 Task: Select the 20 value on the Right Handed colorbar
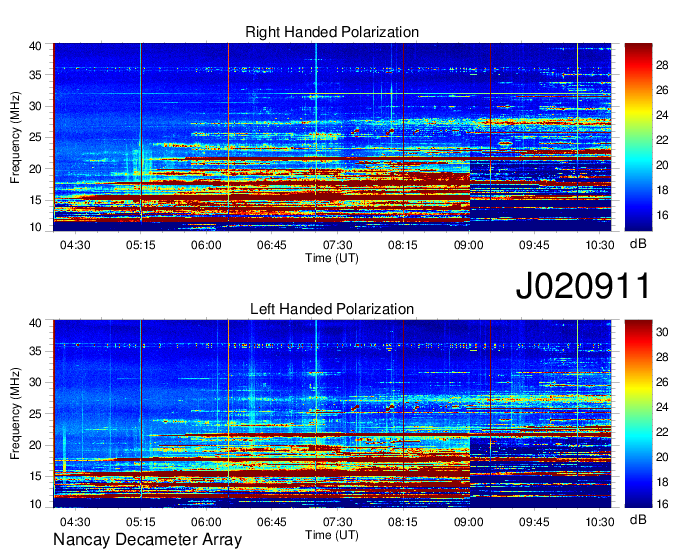(662, 165)
